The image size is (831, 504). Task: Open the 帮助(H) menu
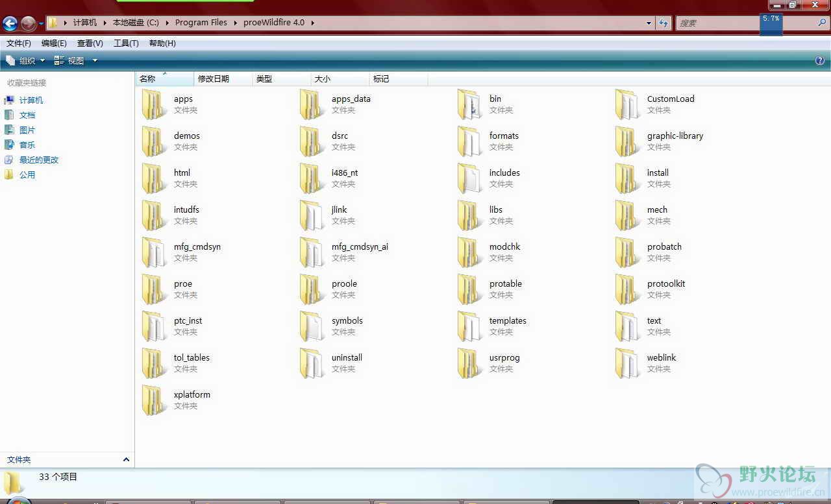click(x=162, y=43)
